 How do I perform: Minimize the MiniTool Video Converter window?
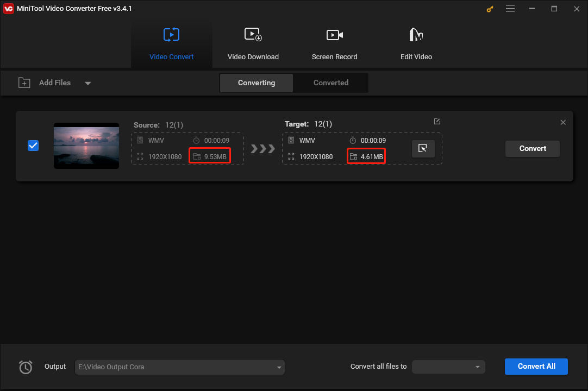pos(531,9)
